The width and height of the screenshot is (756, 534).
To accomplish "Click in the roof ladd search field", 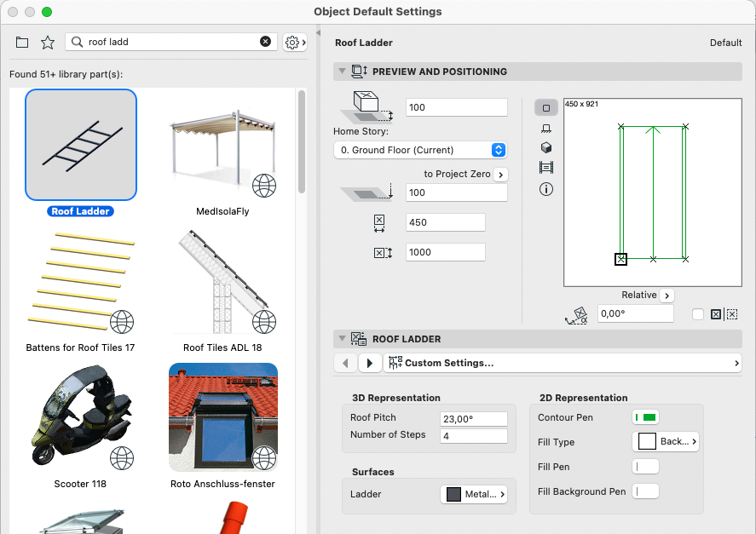I will 171,42.
